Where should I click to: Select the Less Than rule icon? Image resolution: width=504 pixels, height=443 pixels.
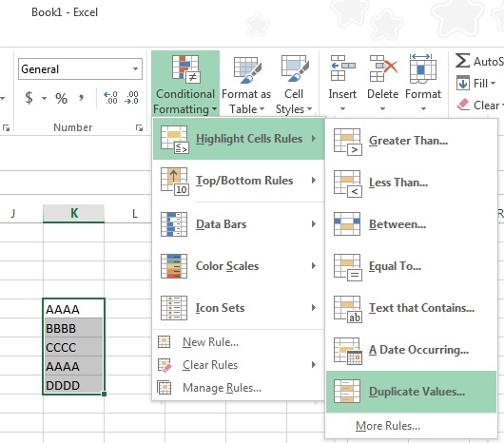point(347,183)
